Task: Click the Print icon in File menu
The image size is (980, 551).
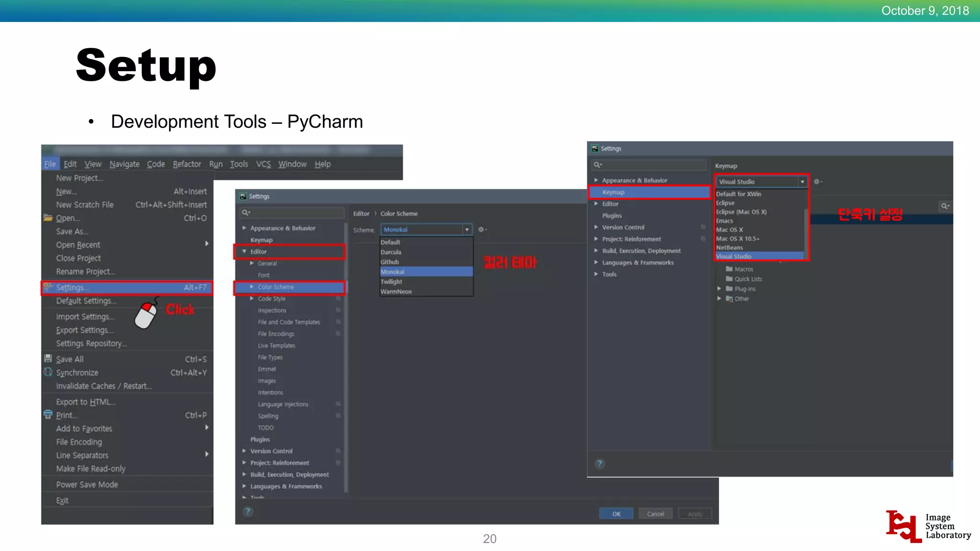Action: (48, 414)
